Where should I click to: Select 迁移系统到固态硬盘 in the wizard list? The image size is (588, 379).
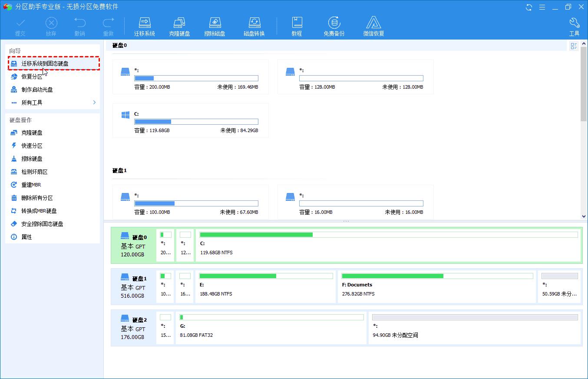coord(45,63)
